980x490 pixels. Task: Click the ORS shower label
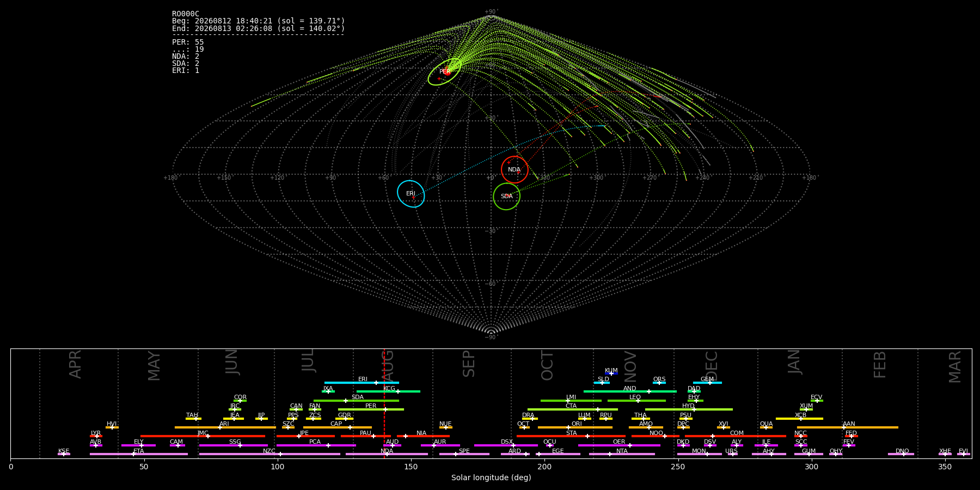click(x=659, y=379)
